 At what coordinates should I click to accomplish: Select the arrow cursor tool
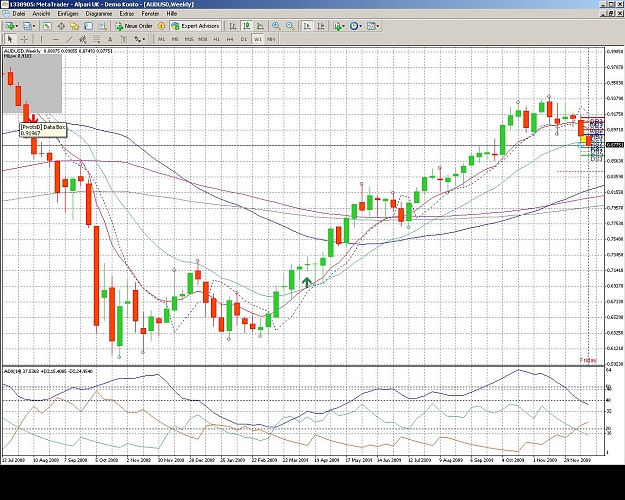[10, 39]
